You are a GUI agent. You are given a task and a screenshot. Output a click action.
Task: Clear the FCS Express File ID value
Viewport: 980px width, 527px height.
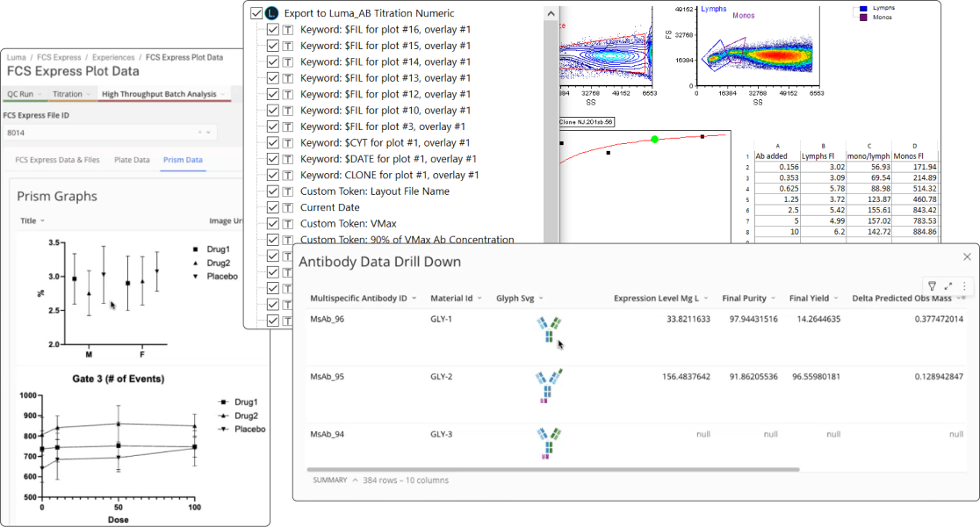199,133
